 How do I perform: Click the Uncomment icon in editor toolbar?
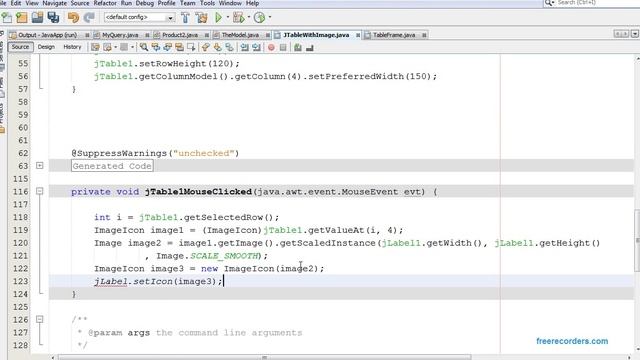310,48
